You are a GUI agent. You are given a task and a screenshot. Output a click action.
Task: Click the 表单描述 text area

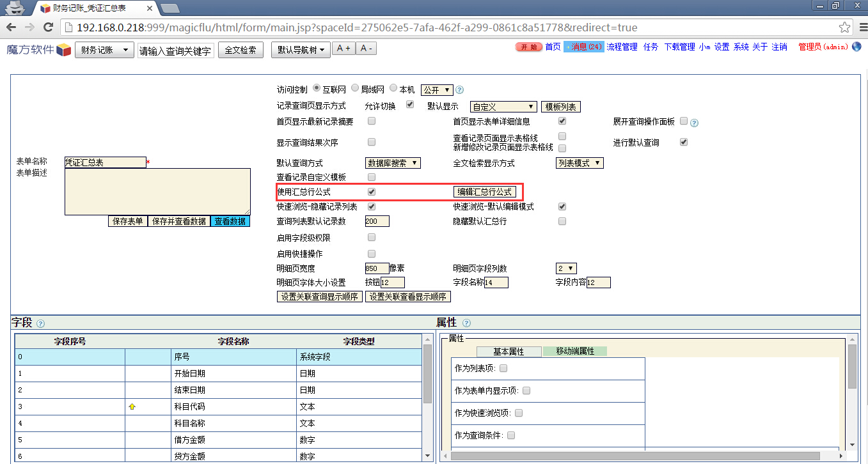tap(157, 192)
